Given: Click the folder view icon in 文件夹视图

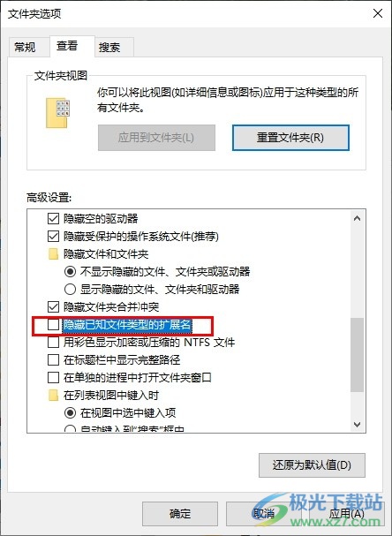Looking at the screenshot, I should click(57, 113).
